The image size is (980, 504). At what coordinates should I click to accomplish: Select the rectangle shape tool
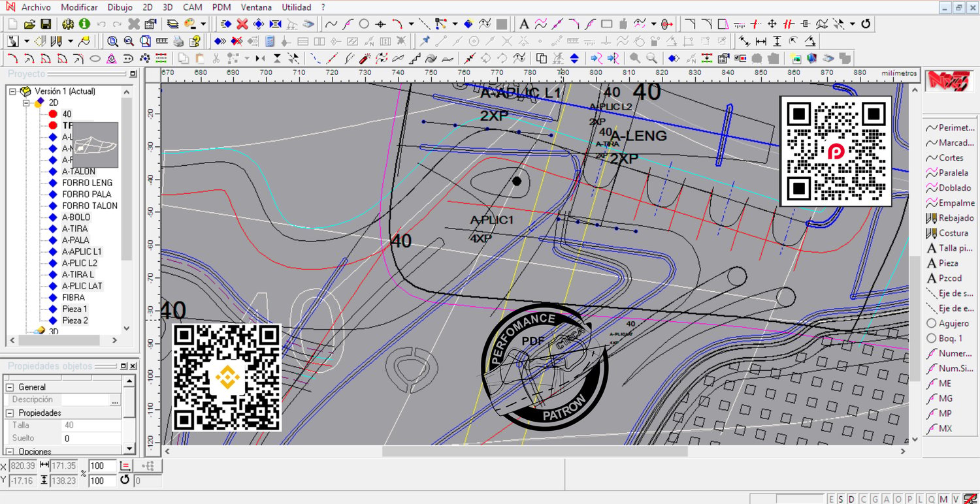[606, 24]
